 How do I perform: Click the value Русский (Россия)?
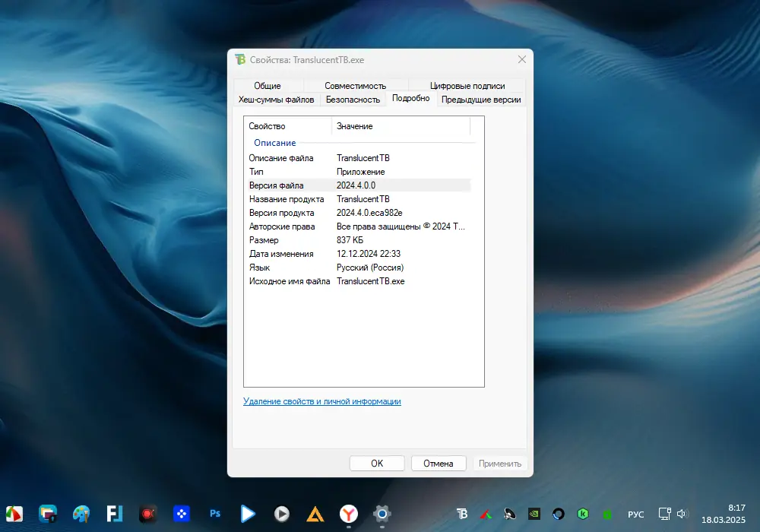(370, 268)
